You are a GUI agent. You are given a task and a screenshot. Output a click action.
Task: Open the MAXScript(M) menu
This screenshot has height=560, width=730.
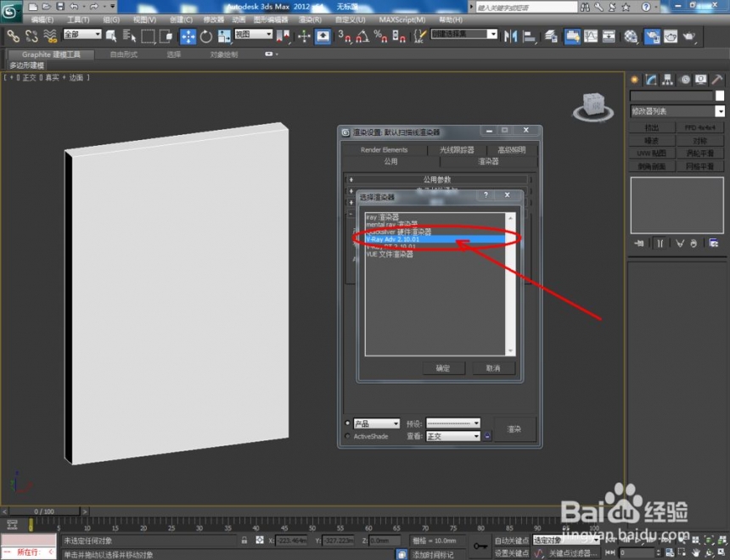pos(401,20)
